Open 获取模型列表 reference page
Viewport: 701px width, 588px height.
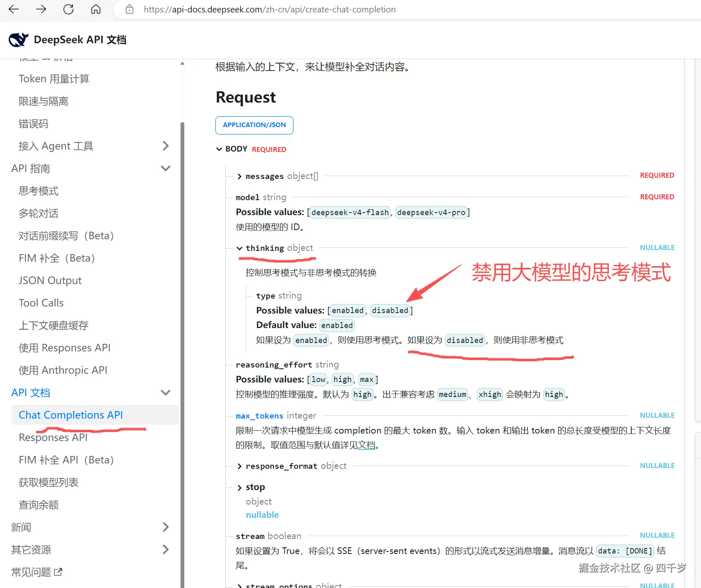pyautogui.click(x=49, y=482)
